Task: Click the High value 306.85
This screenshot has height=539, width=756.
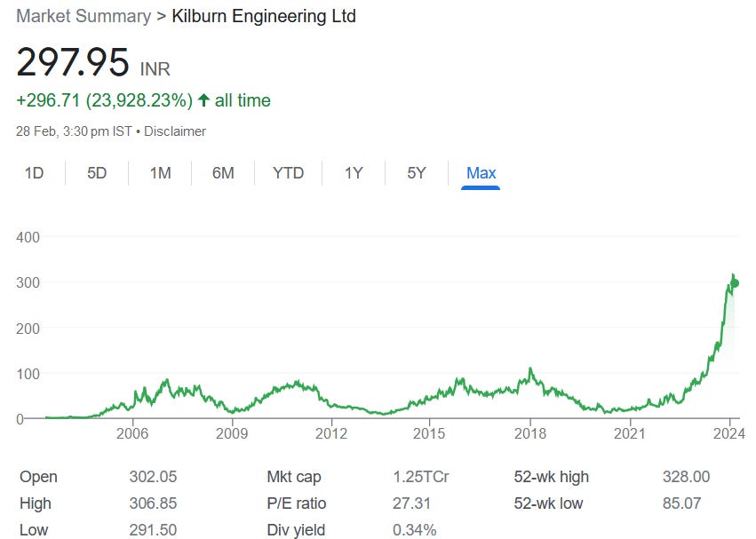Action: [x=153, y=503]
